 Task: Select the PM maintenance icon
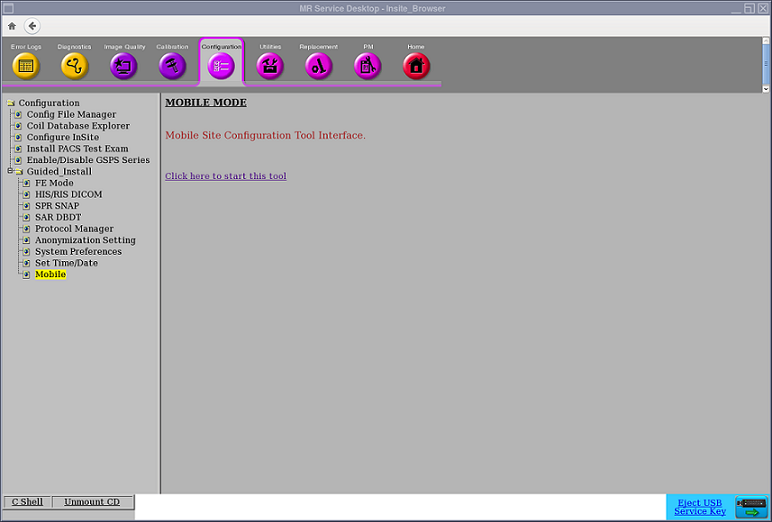[368, 66]
